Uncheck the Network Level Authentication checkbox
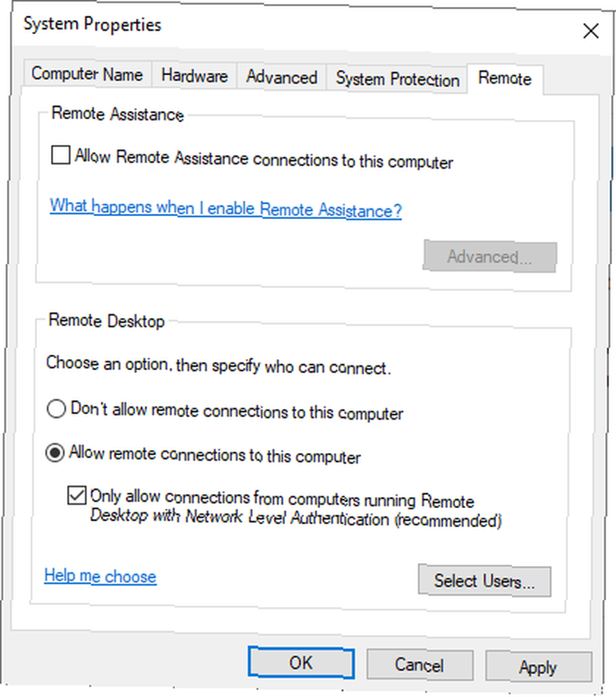This screenshot has height=697, width=616. pos(77,495)
